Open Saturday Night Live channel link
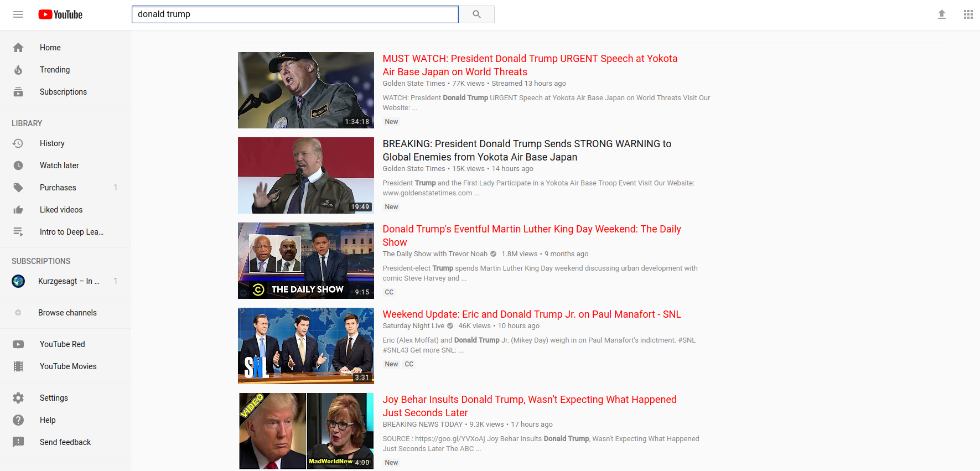The width and height of the screenshot is (980, 471). (413, 326)
